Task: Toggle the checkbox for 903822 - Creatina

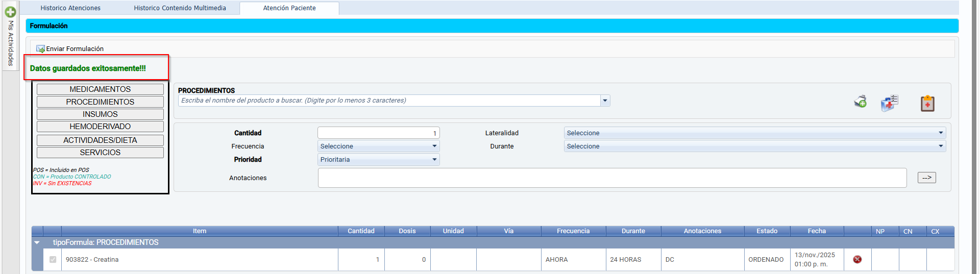Action: (53, 259)
